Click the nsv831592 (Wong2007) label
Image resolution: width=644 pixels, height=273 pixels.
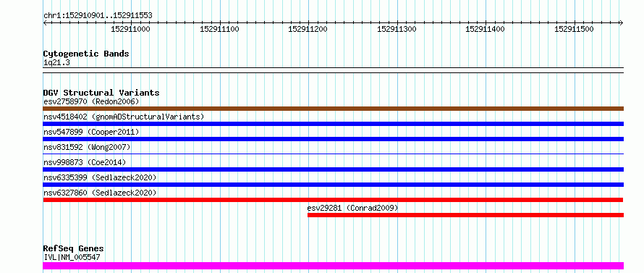[x=87, y=147]
